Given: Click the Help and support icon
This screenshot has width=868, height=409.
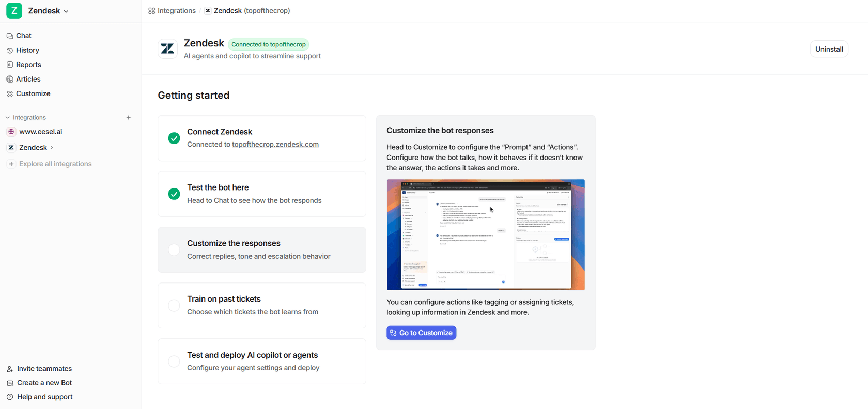Looking at the screenshot, I should coord(10,397).
